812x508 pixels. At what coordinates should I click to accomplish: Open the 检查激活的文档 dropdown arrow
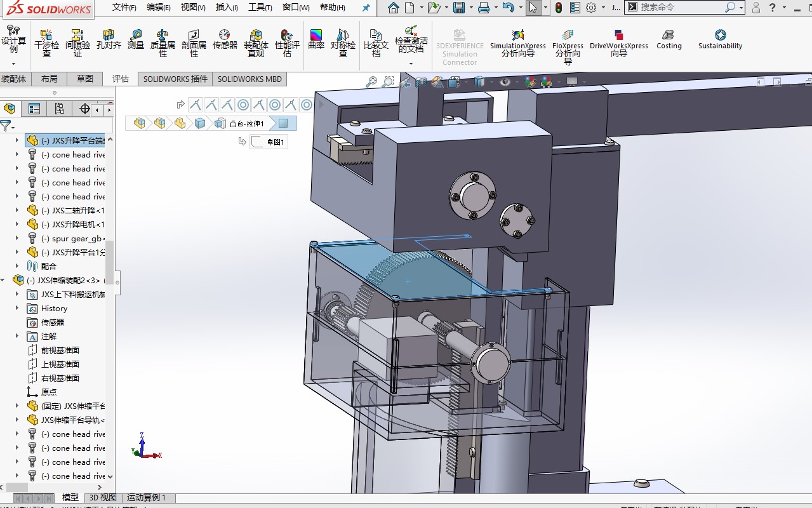click(411, 63)
